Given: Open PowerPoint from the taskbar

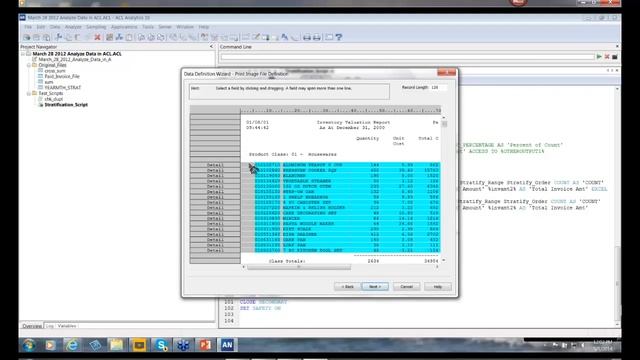Looking at the screenshot, I should [205, 345].
